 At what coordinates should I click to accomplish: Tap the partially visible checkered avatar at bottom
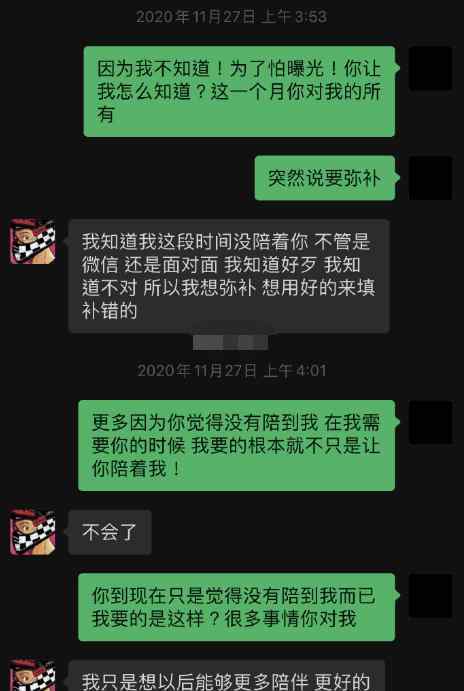point(33,675)
